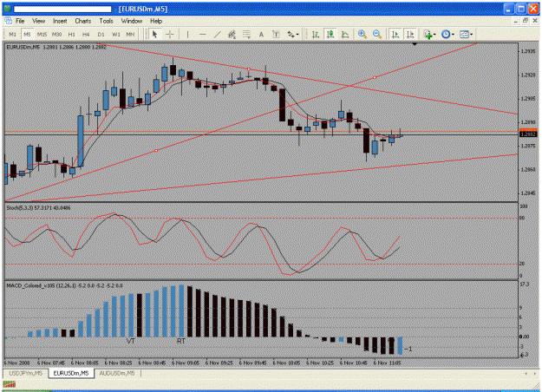Pick the horizontal line drawing tool
The height and width of the screenshot is (392, 542).
[x=203, y=34]
